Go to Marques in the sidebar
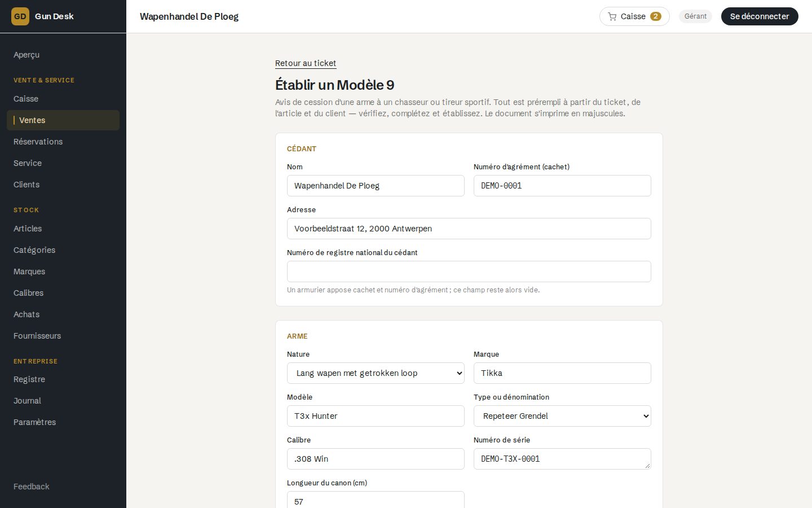The height and width of the screenshot is (508, 812). 63,271
